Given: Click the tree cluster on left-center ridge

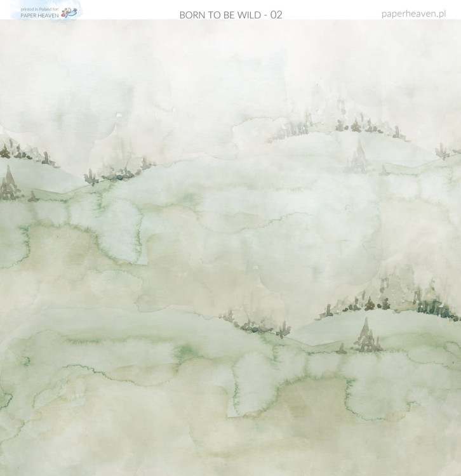Looking at the screenshot, I should [117, 171].
